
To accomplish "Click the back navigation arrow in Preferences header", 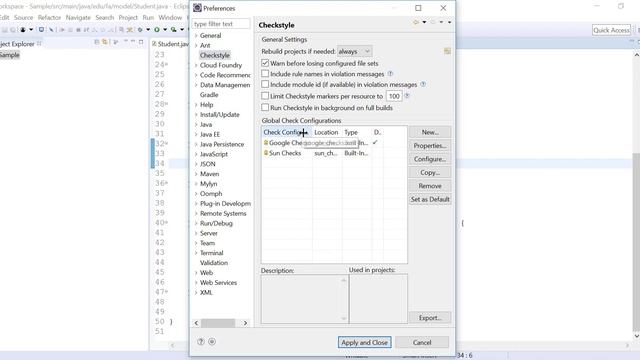I will (x=416, y=22).
